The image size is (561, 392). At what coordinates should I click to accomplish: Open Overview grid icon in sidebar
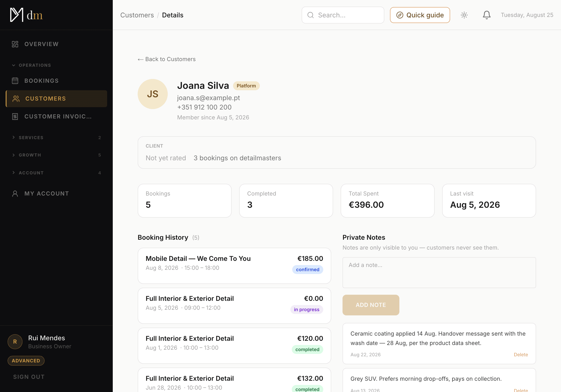point(15,44)
